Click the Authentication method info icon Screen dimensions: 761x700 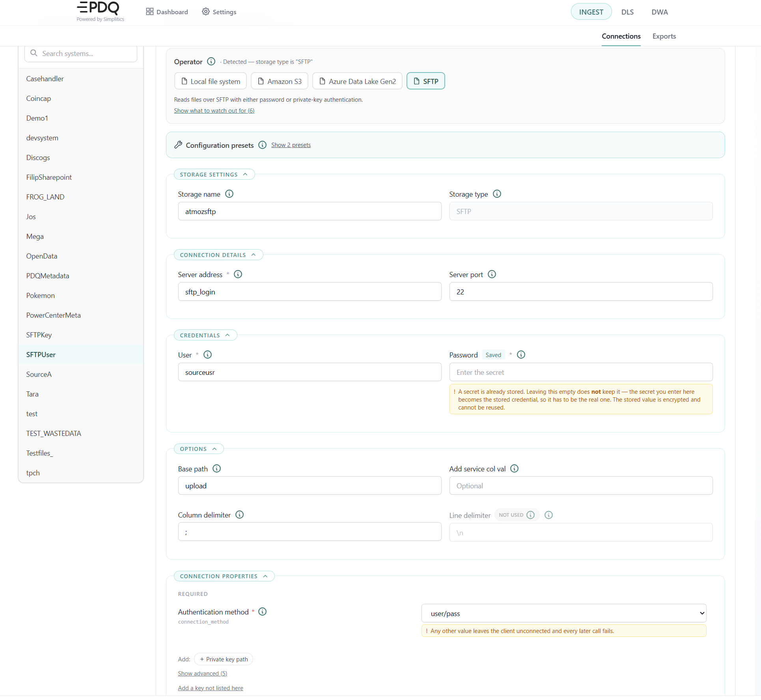(x=263, y=612)
